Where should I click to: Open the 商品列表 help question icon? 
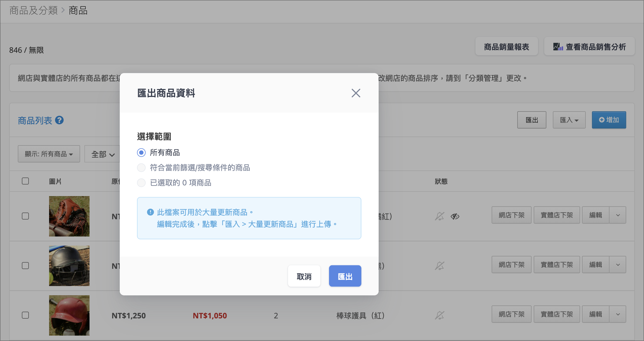coord(59,120)
